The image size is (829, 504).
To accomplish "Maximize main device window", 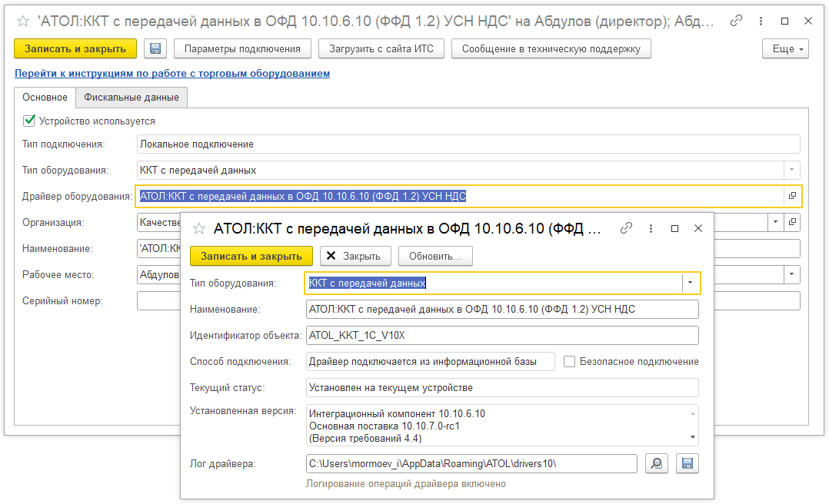I will point(784,22).
